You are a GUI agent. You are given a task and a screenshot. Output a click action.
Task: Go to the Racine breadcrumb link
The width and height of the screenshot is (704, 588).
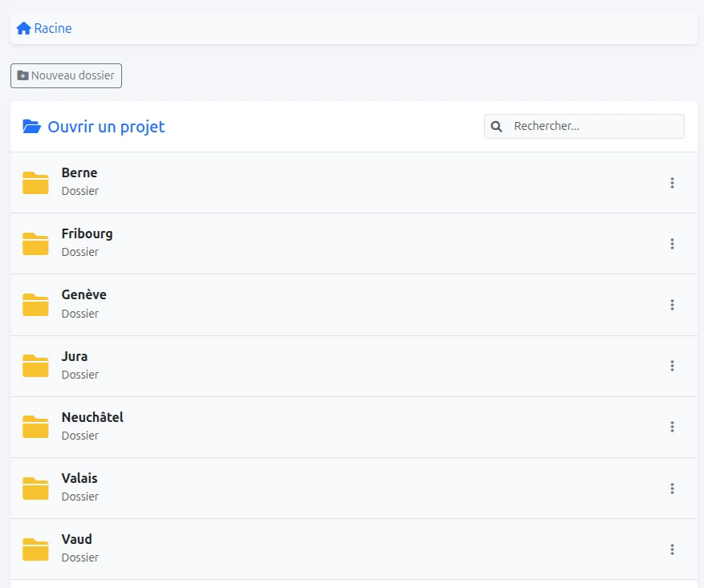53,29
